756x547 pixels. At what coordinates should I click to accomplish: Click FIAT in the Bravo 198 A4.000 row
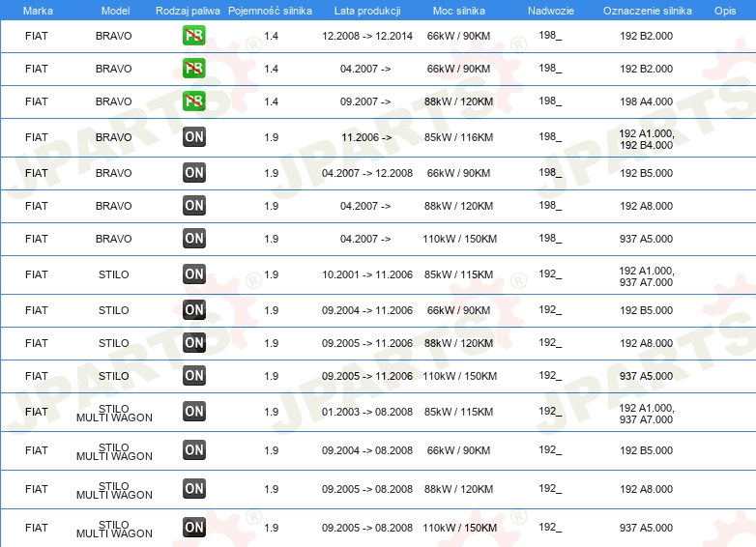(x=37, y=101)
